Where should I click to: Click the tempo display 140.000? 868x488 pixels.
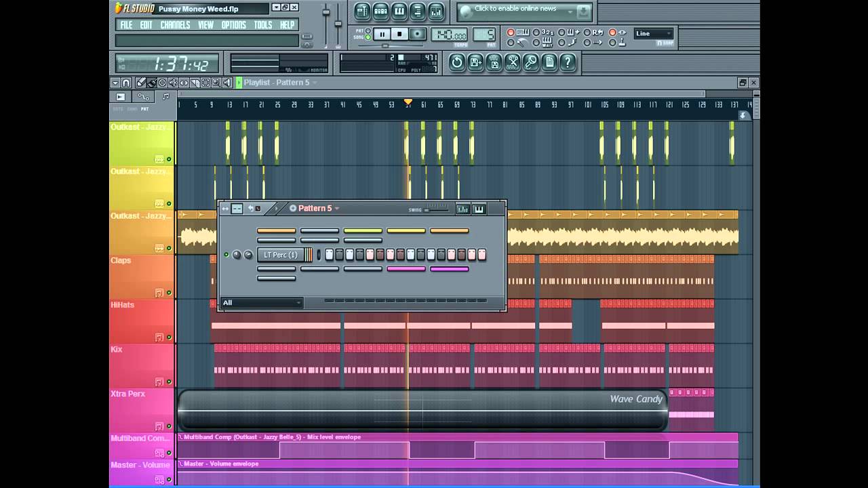449,34
